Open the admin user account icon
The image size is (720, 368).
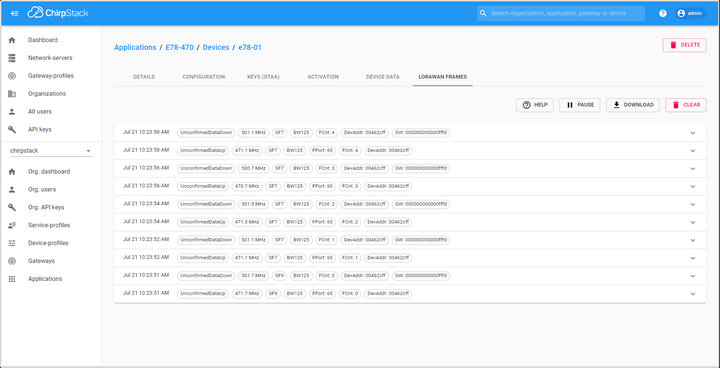click(x=681, y=13)
